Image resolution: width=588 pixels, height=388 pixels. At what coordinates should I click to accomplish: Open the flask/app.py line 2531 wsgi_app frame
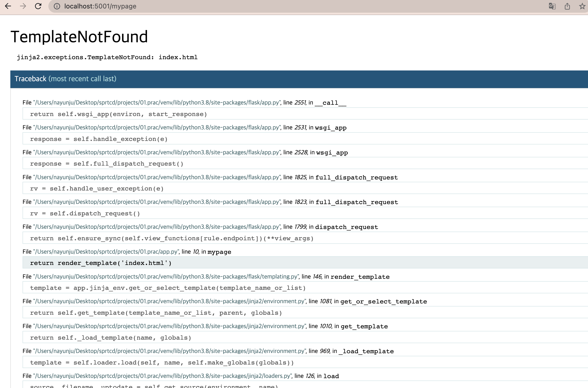pyautogui.click(x=185, y=128)
